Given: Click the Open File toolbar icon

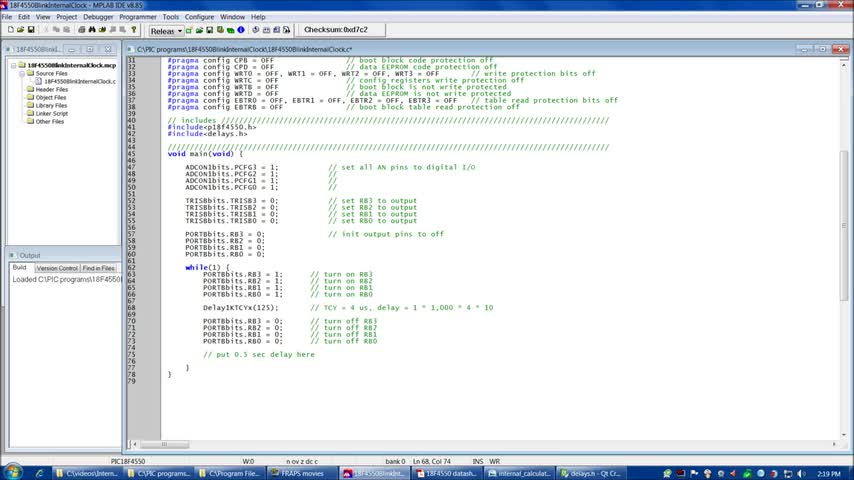Looking at the screenshot, I should point(21,30).
